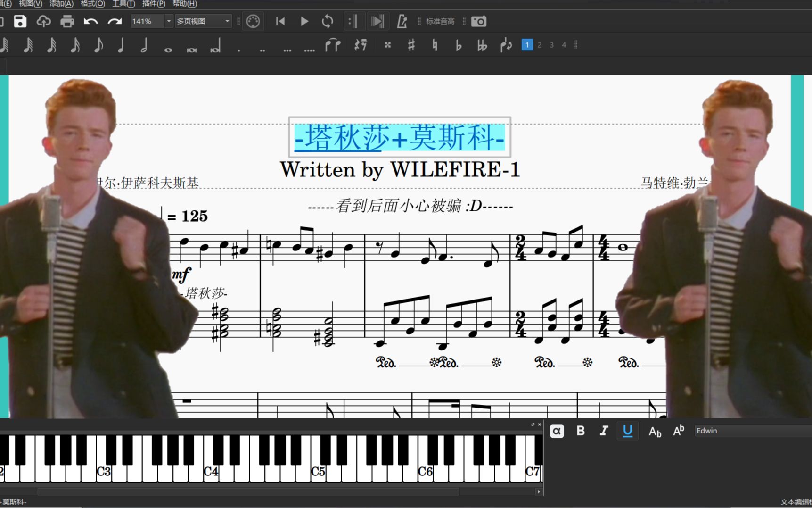This screenshot has height=508, width=812.
Task: Select the longa note duration
Action: pyautogui.click(x=215, y=46)
